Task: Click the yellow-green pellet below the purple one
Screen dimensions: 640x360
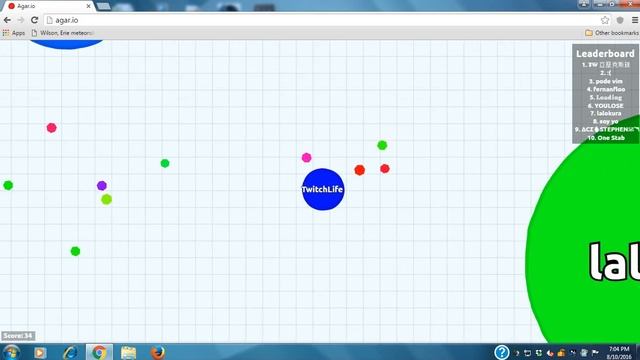Action: (x=107, y=200)
